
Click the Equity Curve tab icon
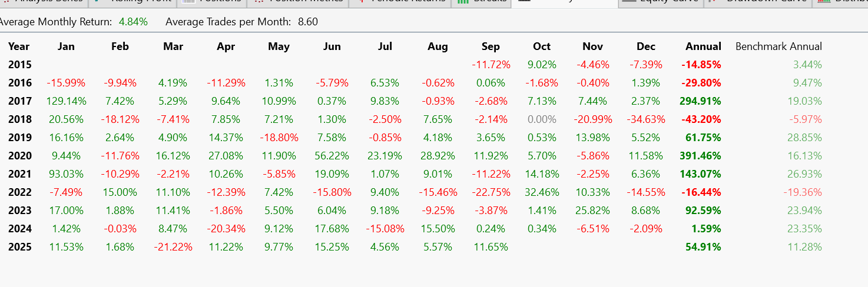(629, 2)
